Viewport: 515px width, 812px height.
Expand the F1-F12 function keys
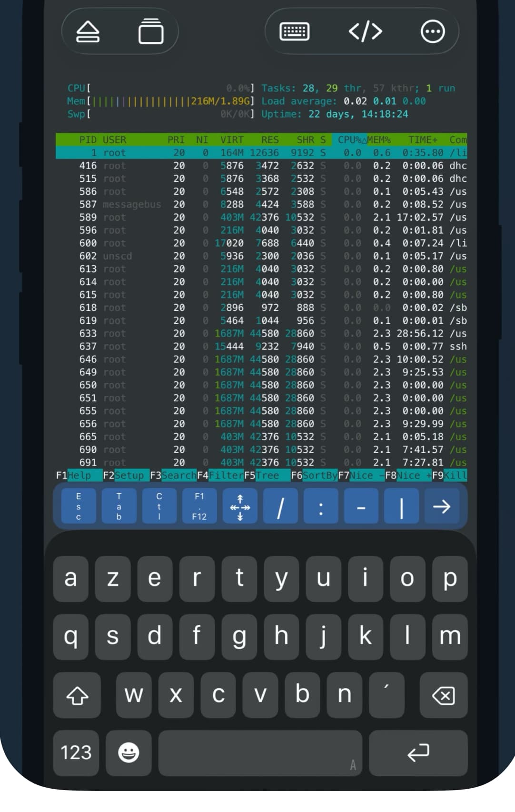coord(199,506)
